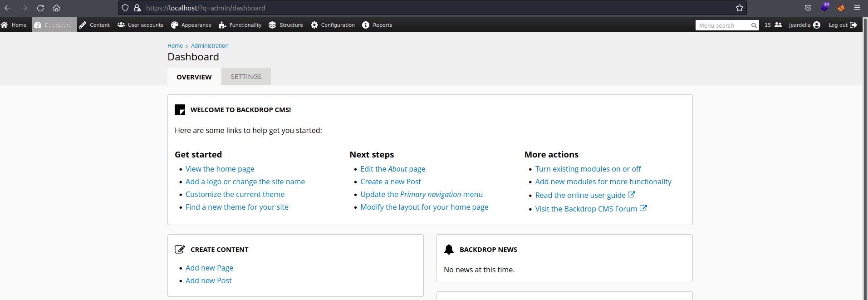Viewport: 868px width, 300px height.
Task: Expand the Functionality menu
Action: click(240, 25)
